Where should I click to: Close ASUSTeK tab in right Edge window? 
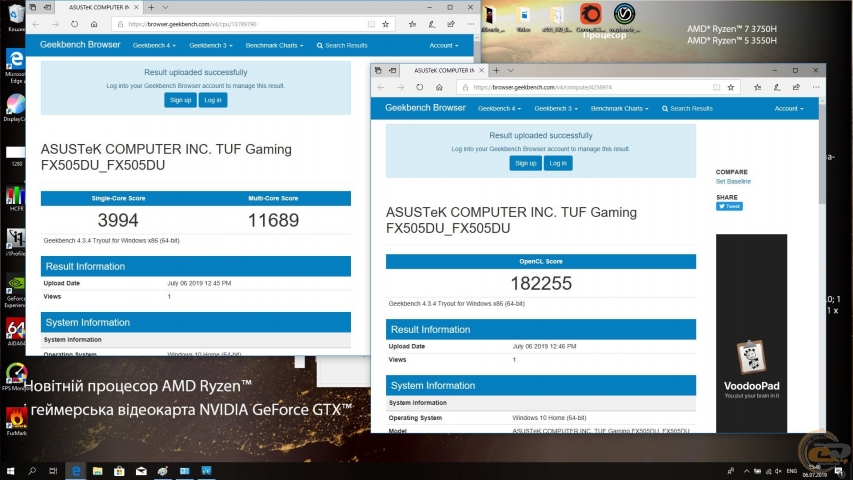coord(481,71)
